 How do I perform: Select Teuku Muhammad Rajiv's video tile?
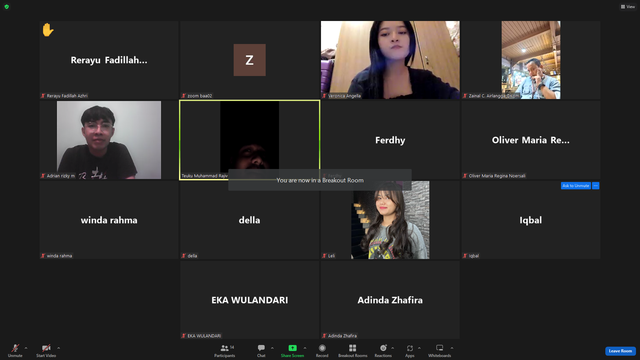click(249, 140)
